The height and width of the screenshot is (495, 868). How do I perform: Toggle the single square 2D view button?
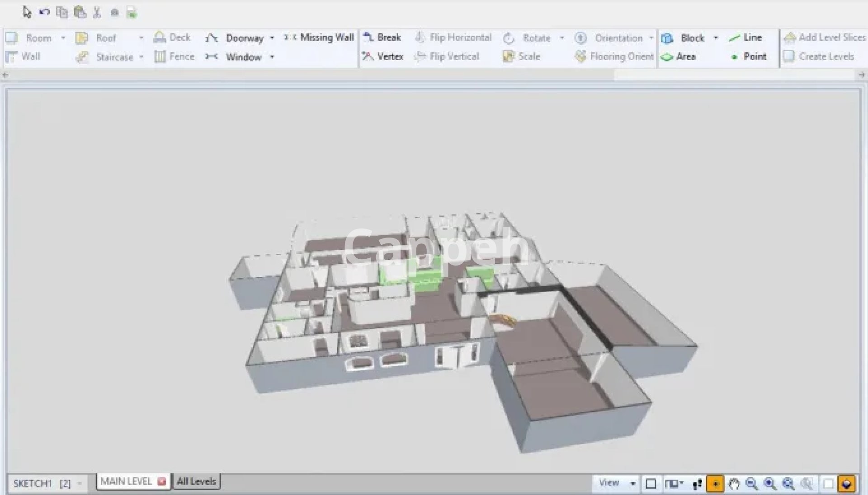pos(651,484)
